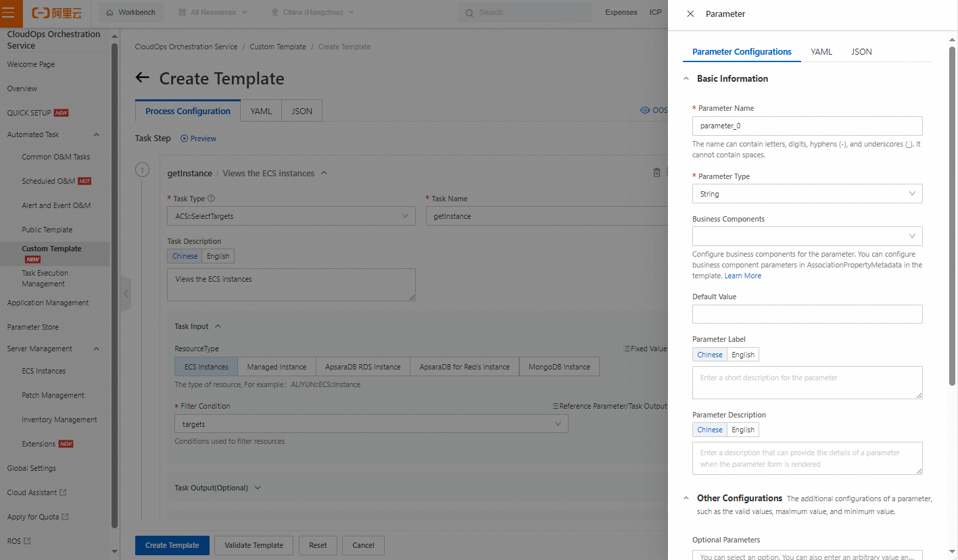Click the Alibaba Cloud logo
Image resolution: width=958 pixels, height=560 pixels.
(57, 13)
